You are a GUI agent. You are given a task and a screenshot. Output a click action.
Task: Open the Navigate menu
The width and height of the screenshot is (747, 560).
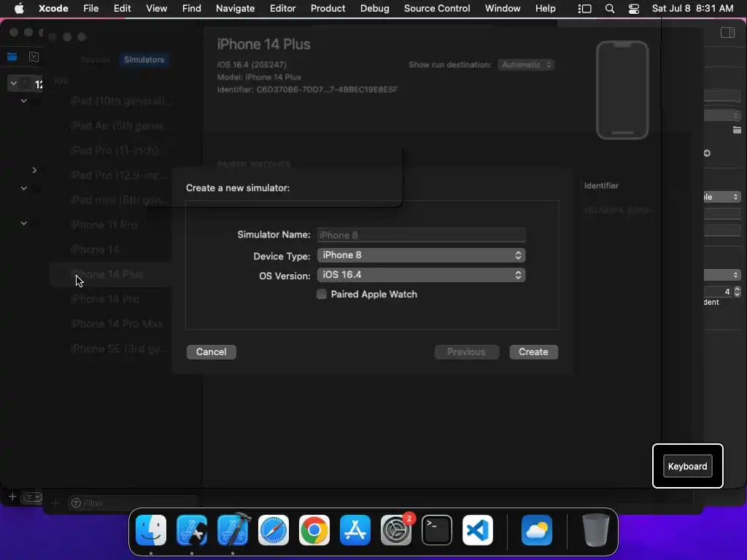pyautogui.click(x=236, y=8)
